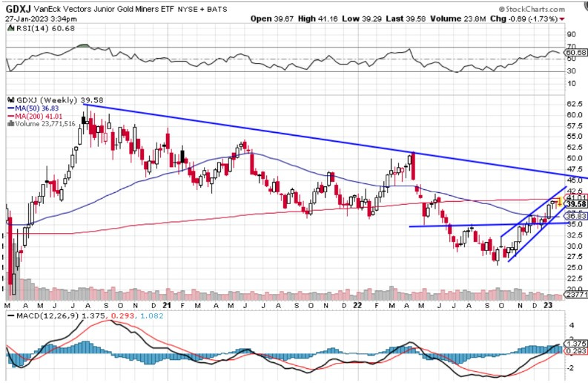588x383 pixels.
Task: Click the 27.5 price axis label
Action: point(575,257)
